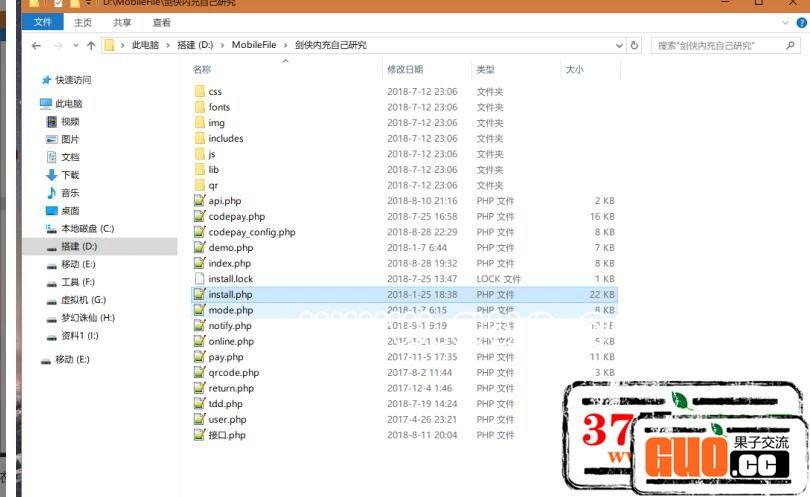Open the css folder icon
The height and width of the screenshot is (497, 810).
point(199,92)
